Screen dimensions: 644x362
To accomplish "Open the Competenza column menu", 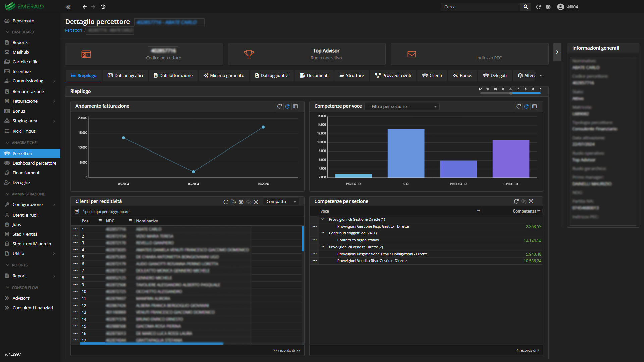I will tap(539, 211).
